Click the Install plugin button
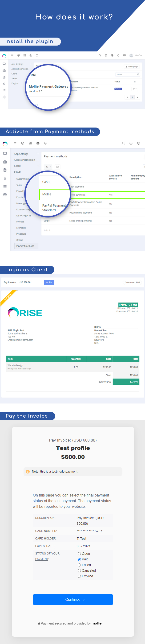145x644 pixels. point(132,66)
